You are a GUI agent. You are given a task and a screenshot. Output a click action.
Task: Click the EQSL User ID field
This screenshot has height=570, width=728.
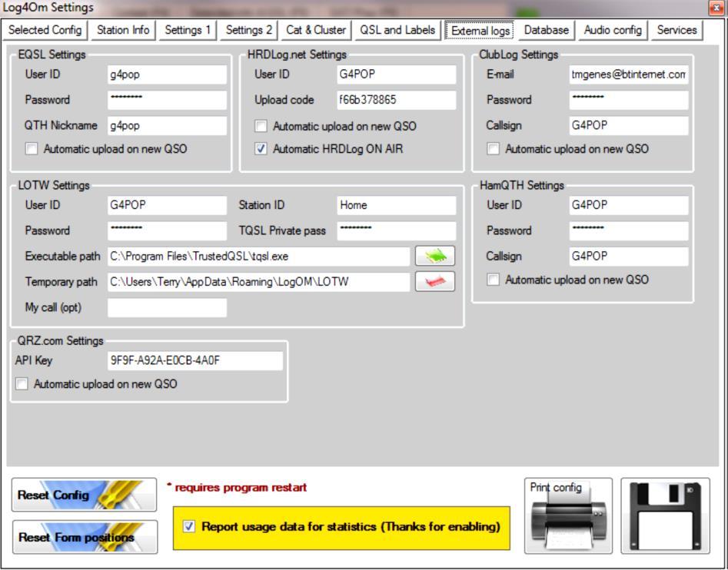pos(167,75)
